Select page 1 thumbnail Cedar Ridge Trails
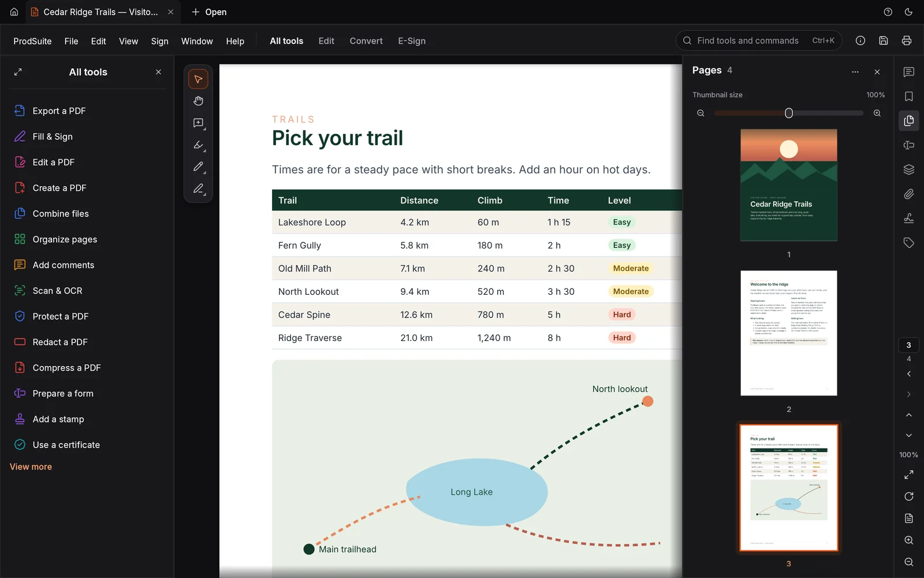The image size is (924, 578). click(x=789, y=185)
